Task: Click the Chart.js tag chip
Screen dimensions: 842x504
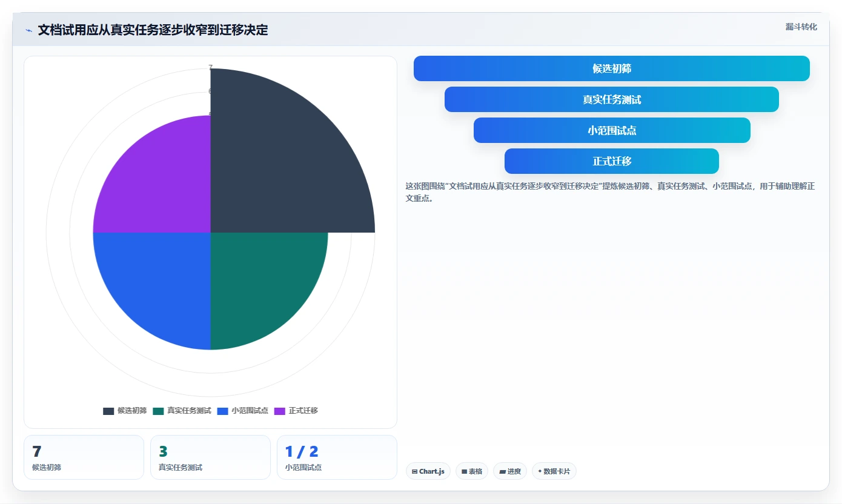Action: coord(428,471)
